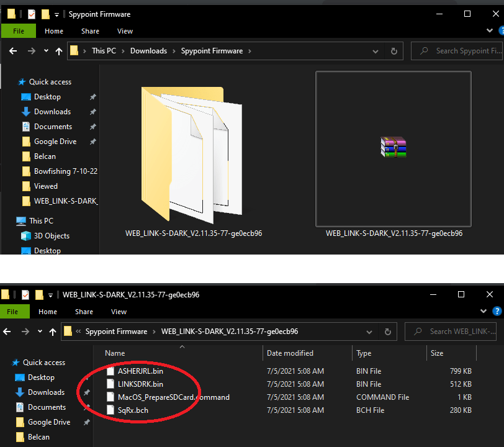Viewport: 504px width, 447px height.
Task: Click the Search Spypoint Firmware field
Action: pos(457,51)
